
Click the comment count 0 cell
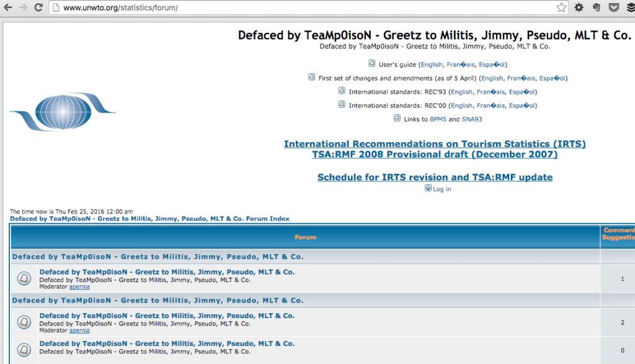tap(618, 350)
